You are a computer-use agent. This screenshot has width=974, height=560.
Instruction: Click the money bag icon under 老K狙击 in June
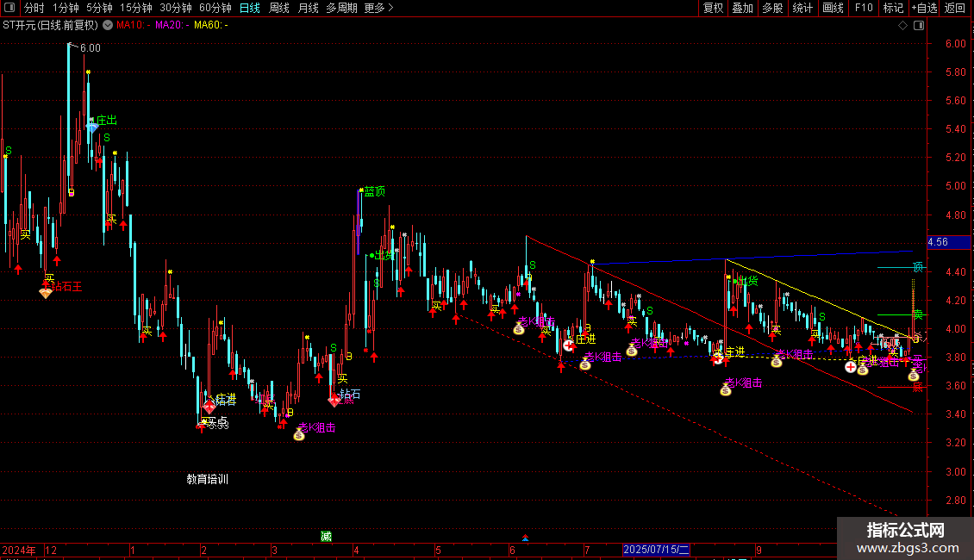pos(519,329)
